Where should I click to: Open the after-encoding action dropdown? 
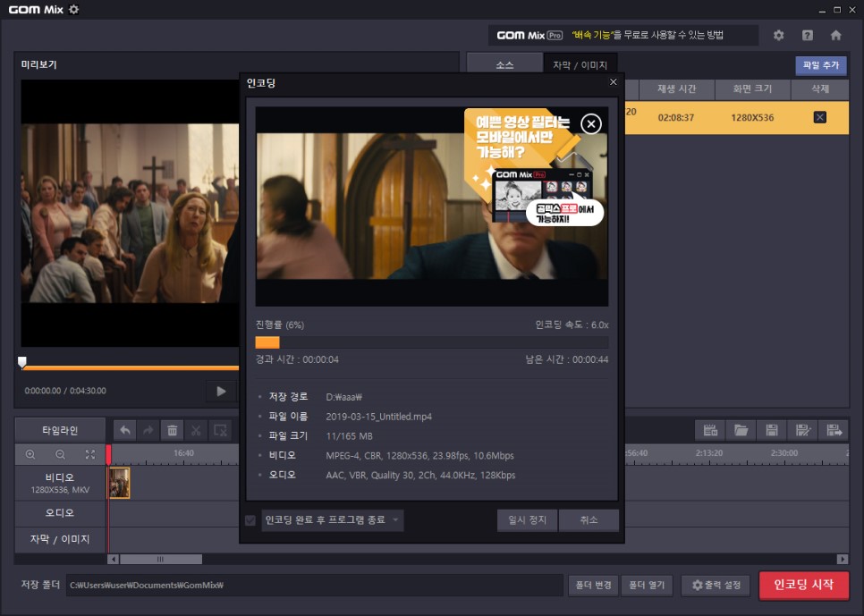pyautogui.click(x=332, y=520)
